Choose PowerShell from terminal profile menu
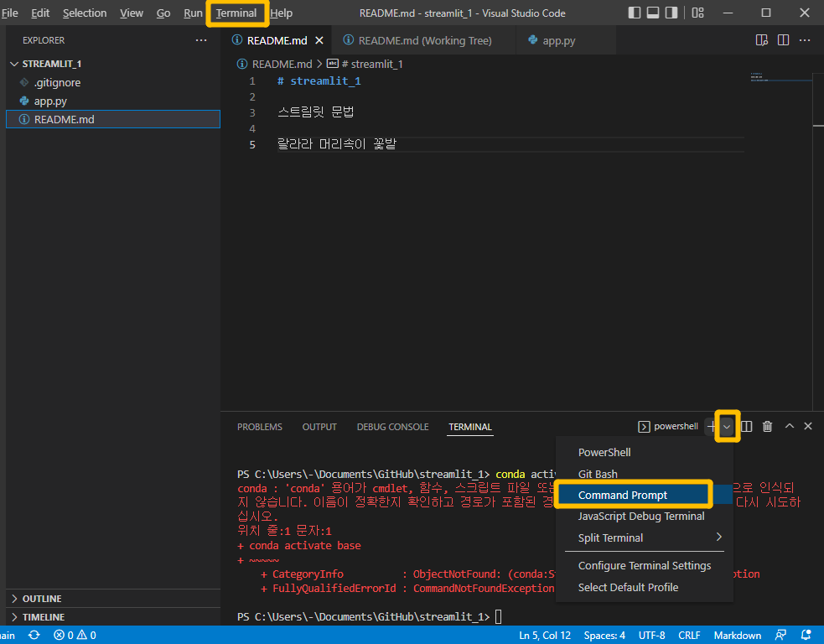This screenshot has height=644, width=824. (x=645, y=452)
